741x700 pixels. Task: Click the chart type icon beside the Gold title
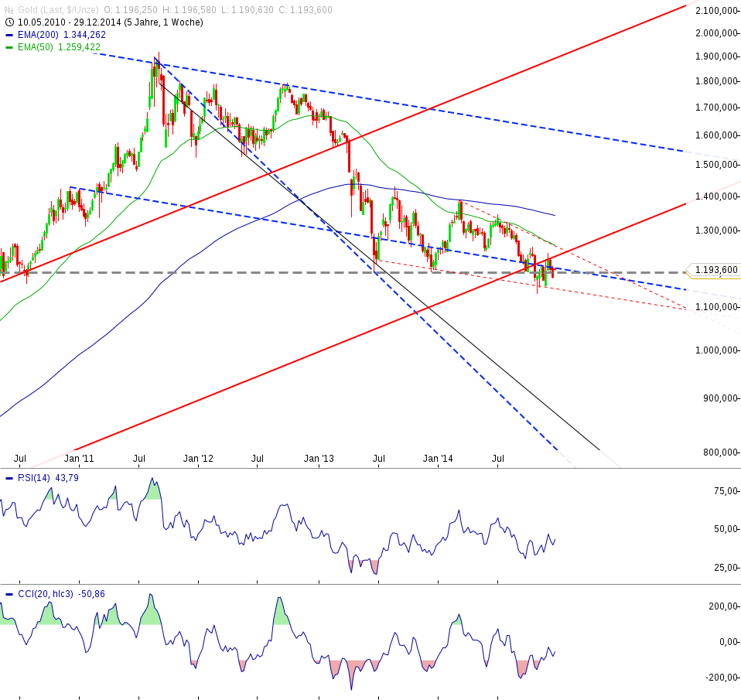tap(8, 10)
